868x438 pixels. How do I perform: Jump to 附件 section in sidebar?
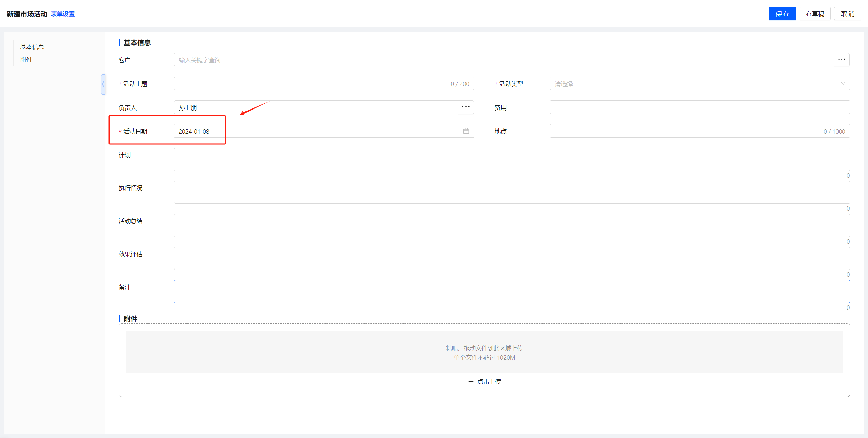[x=26, y=60]
